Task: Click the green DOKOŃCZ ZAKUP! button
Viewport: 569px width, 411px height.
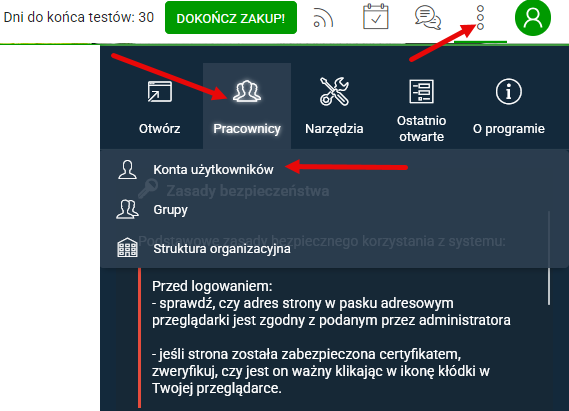Action: click(x=231, y=18)
